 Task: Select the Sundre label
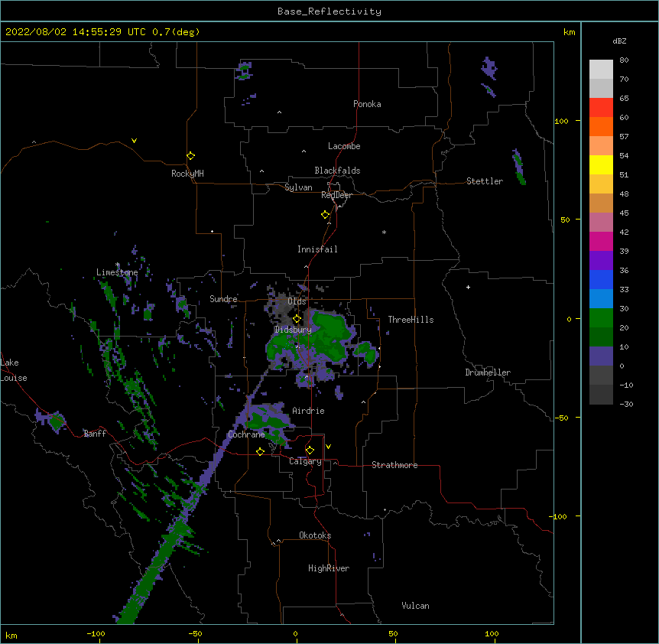(x=223, y=299)
